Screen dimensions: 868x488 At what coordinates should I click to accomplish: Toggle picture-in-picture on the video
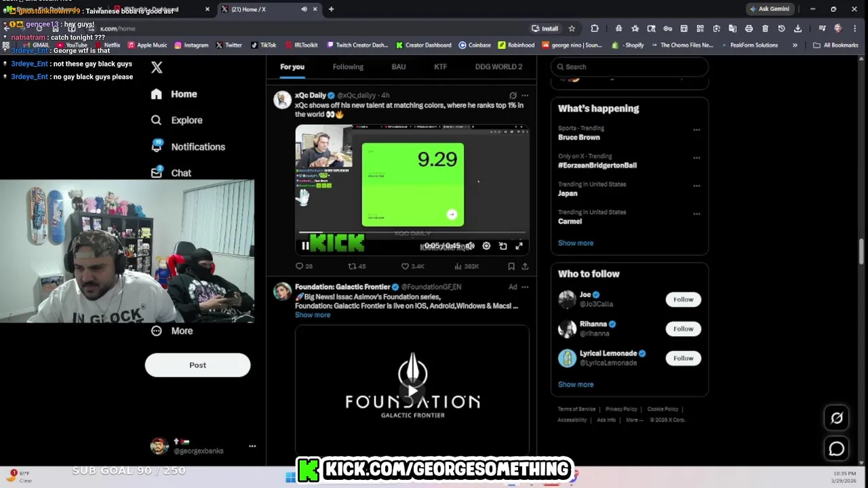[x=502, y=246]
